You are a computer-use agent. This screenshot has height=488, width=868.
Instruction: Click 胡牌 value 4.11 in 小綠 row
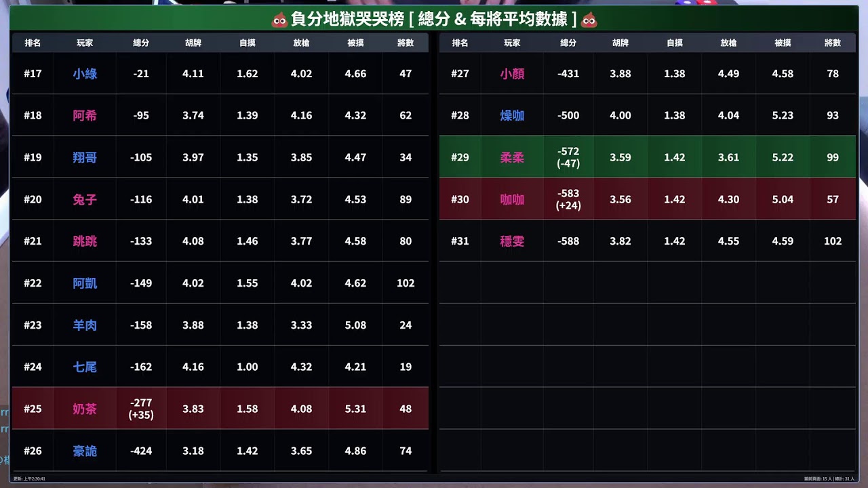click(193, 73)
